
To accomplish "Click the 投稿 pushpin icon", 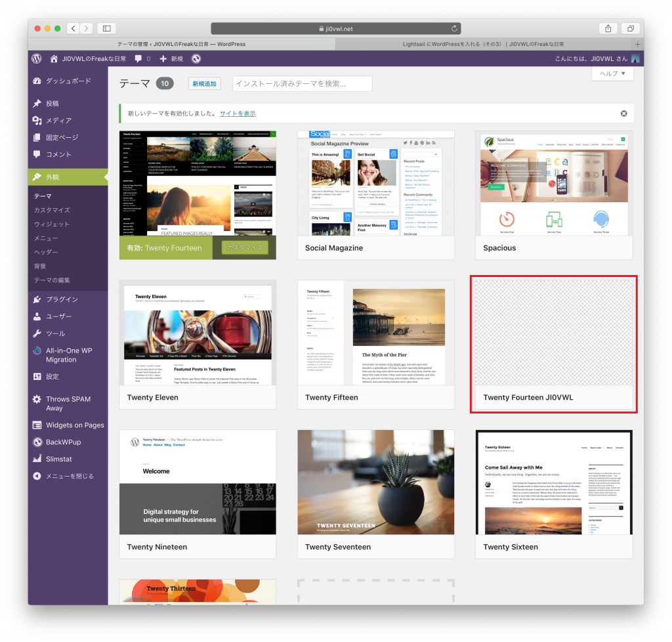I will (x=37, y=103).
